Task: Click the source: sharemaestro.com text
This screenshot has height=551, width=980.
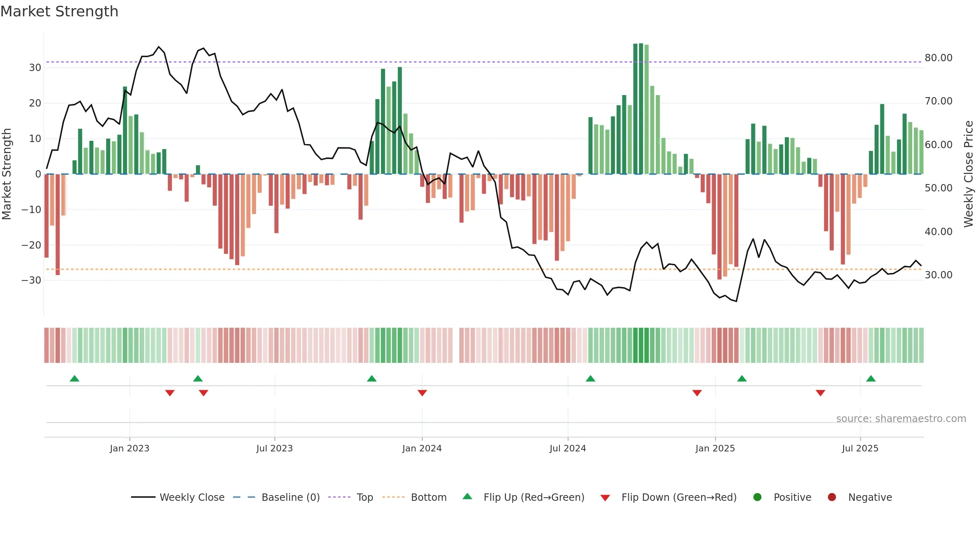Action: coord(901,419)
